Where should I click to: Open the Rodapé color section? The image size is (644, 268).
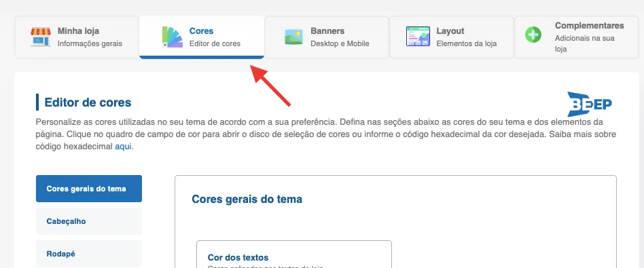pos(89,254)
